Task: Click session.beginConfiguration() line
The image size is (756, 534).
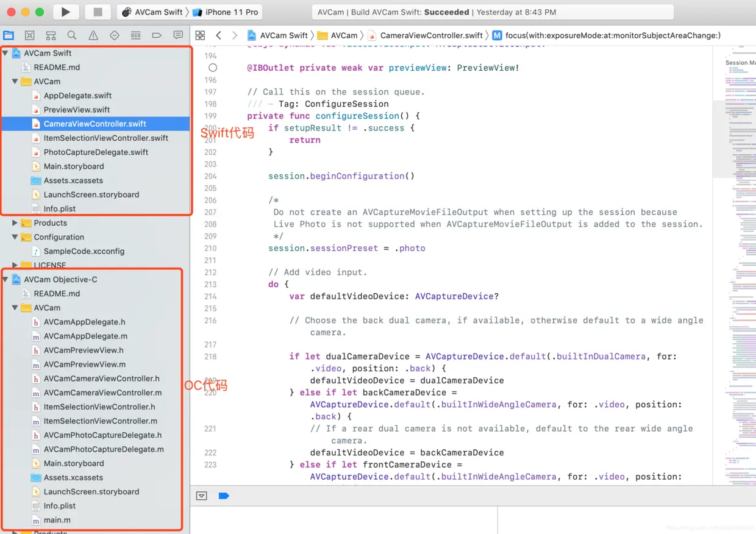Action: [x=341, y=176]
